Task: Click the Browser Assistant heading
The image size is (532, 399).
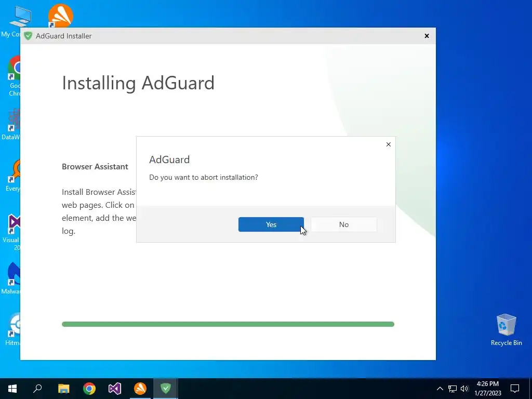Action: (95, 167)
